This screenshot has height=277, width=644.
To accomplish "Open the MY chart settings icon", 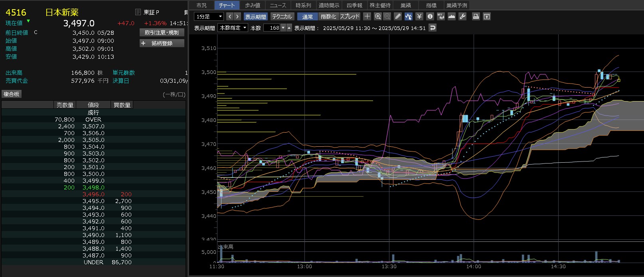I will coord(441,16).
